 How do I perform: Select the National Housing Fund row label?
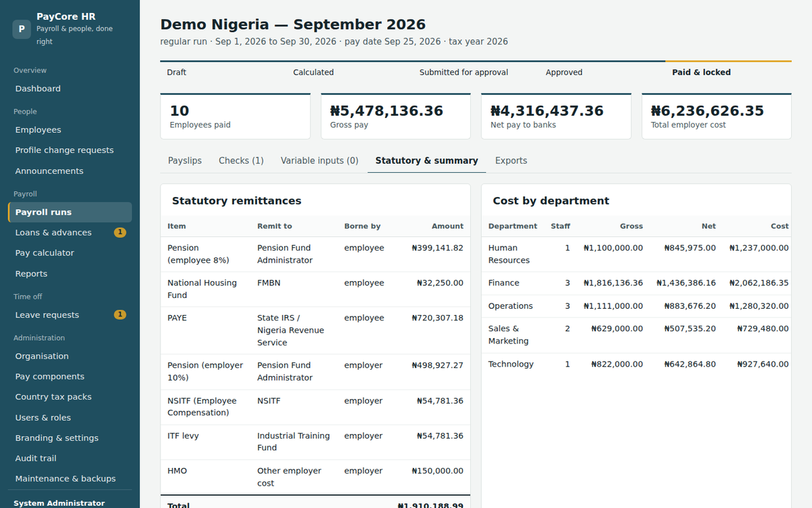pyautogui.click(x=202, y=289)
